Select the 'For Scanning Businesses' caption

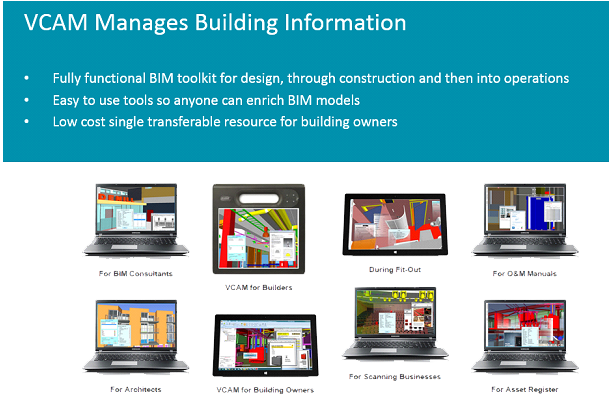click(x=395, y=377)
